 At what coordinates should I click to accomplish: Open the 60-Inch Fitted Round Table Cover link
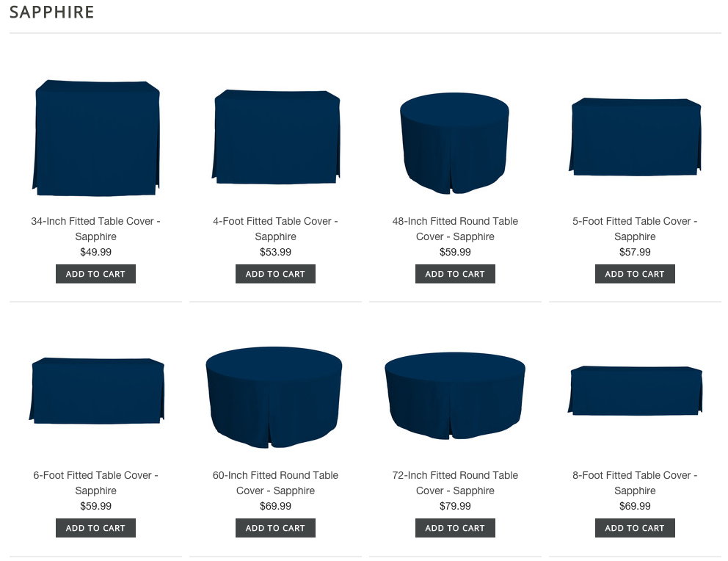275,482
